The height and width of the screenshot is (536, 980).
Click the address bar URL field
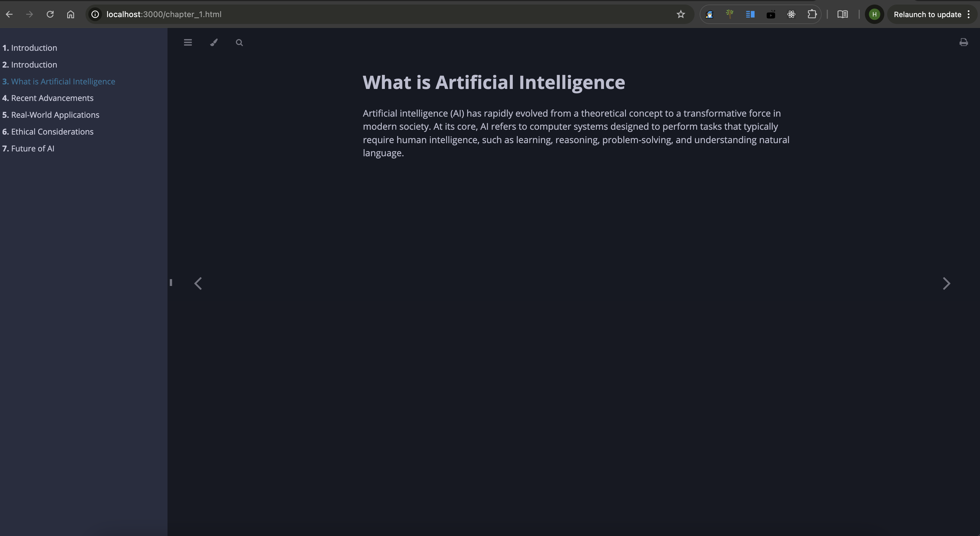pyautogui.click(x=164, y=14)
